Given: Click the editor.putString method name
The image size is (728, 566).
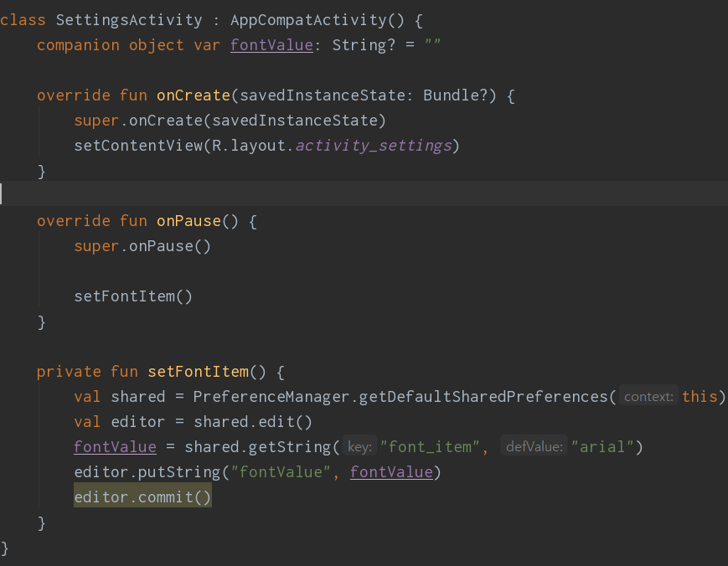Looking at the screenshot, I should click(179, 472).
